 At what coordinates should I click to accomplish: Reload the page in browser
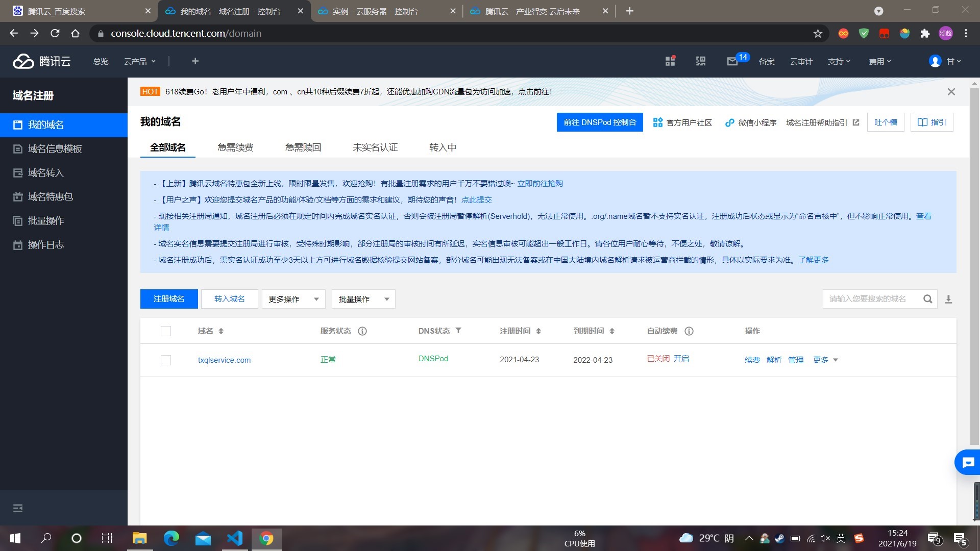[x=55, y=34]
